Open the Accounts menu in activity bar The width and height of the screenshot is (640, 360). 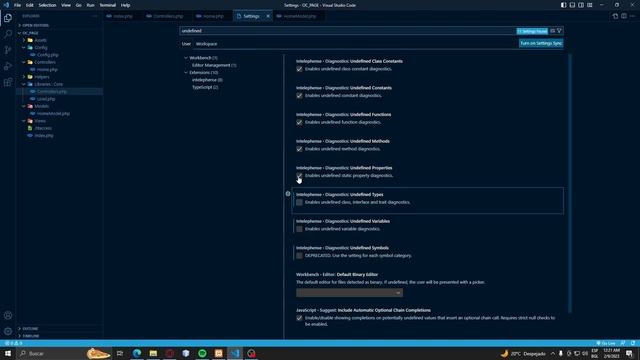(8, 315)
